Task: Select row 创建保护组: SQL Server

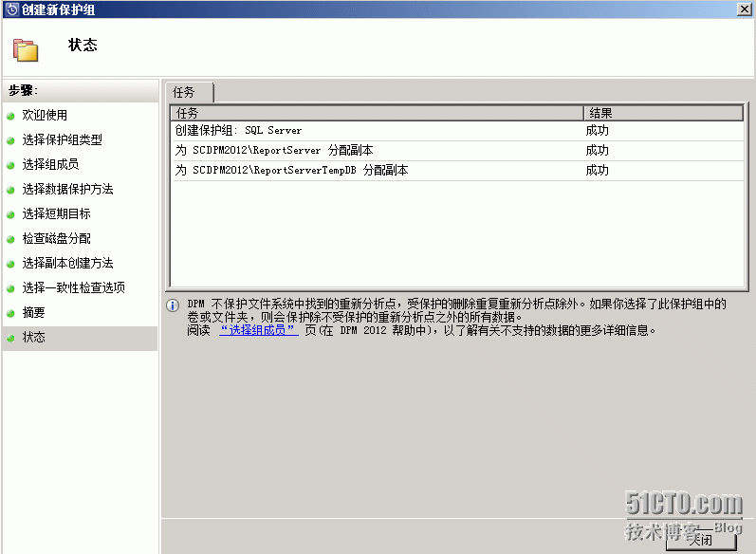Action: pyautogui.click(x=457, y=131)
